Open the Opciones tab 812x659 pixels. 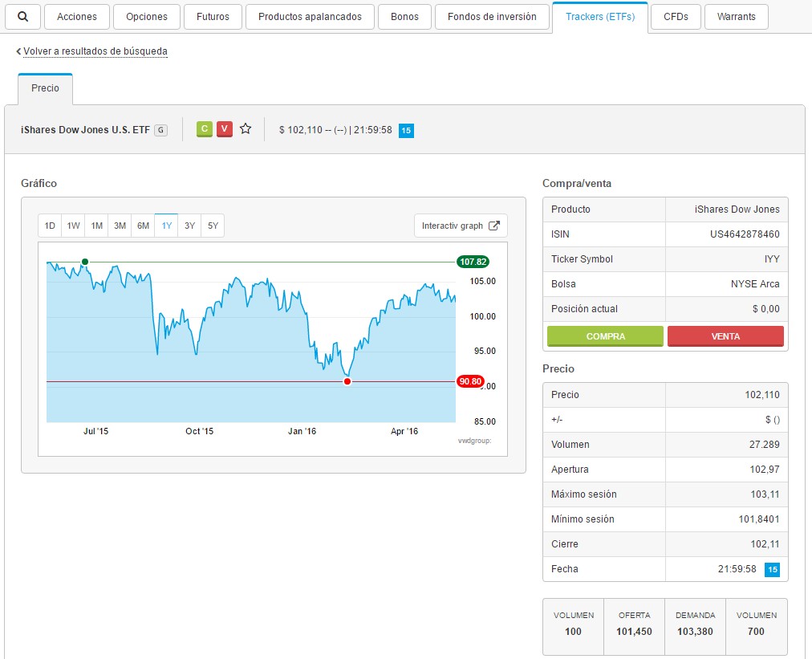[147, 17]
